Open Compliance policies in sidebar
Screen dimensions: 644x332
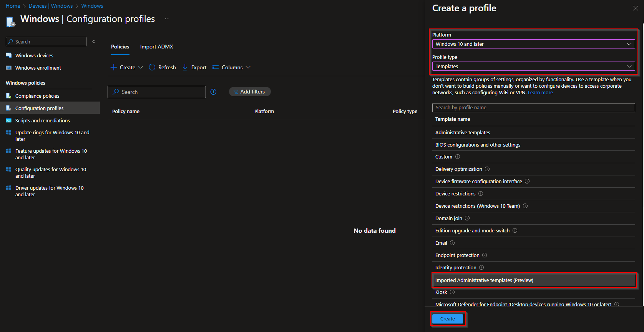tap(37, 96)
